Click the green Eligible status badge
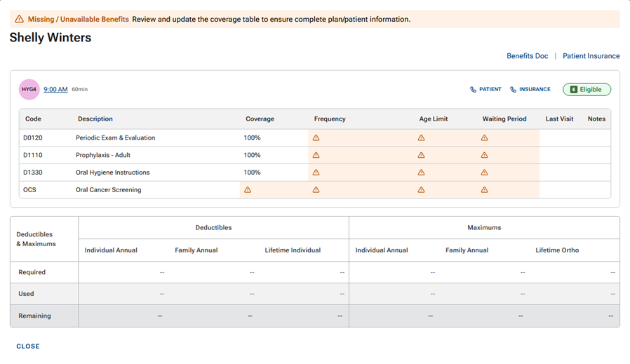Screen dimensions: 630x364 coord(587,90)
